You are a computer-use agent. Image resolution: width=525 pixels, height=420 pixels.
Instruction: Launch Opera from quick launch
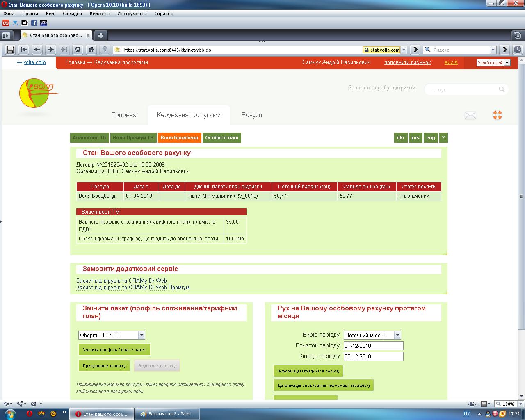tap(30, 414)
